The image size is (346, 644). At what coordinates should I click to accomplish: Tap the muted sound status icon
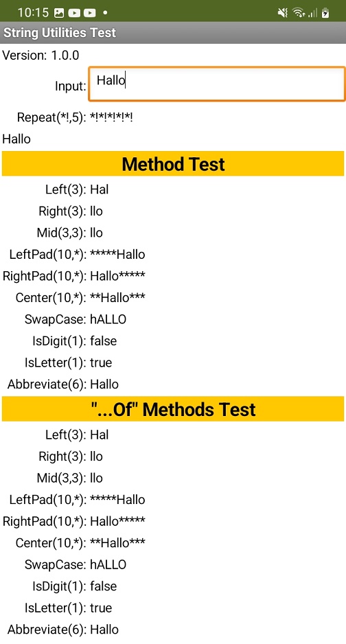point(283,13)
